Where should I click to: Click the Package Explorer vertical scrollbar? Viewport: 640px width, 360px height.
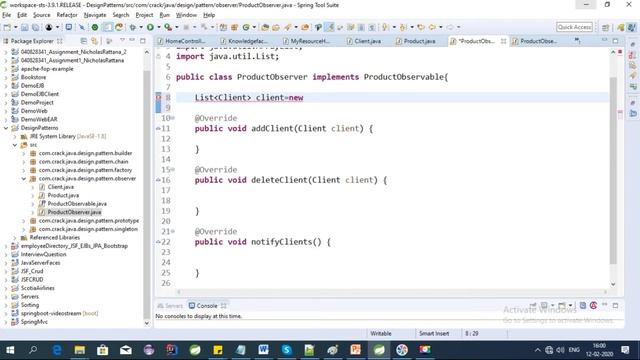point(147,194)
